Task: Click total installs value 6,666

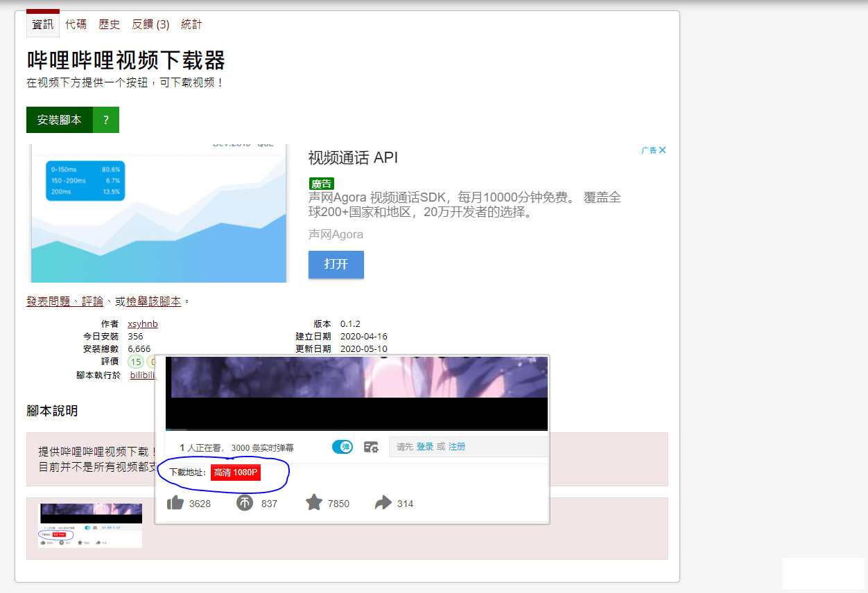Action: tap(139, 348)
